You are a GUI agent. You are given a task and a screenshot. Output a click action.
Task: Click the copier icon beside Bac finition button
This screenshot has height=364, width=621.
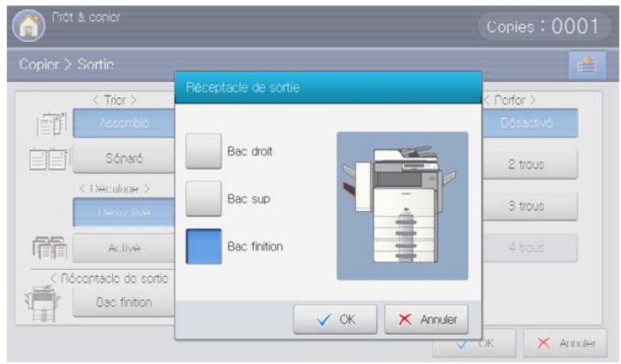tap(43, 303)
